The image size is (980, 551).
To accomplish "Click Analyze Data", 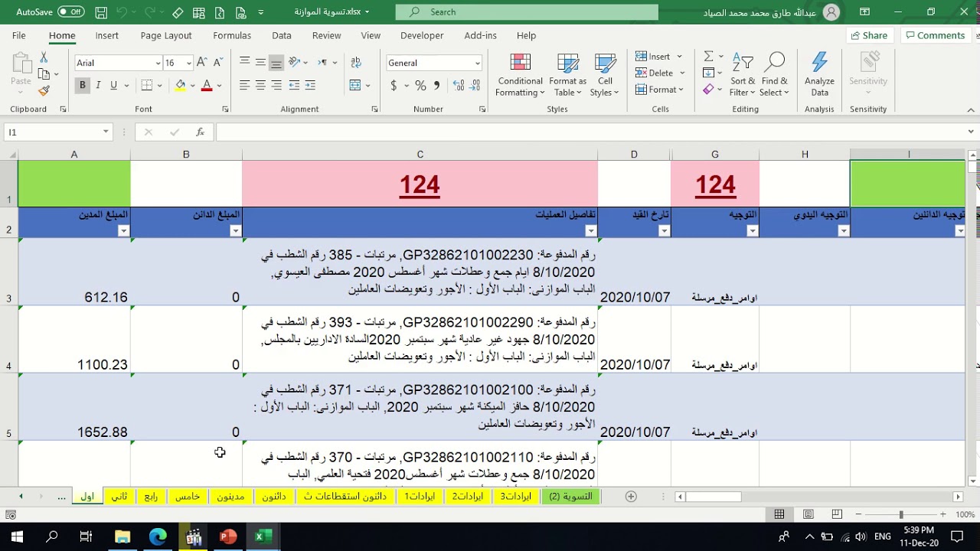I will pos(819,75).
